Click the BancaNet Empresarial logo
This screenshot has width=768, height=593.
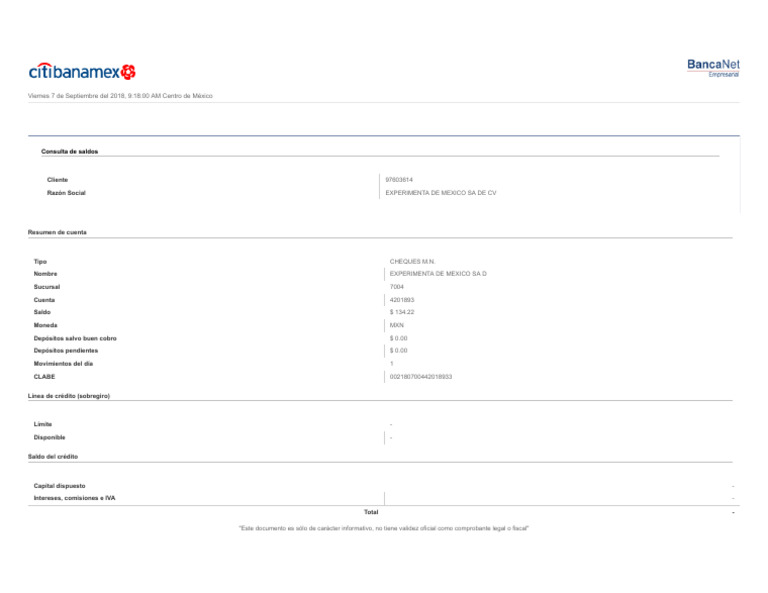[713, 67]
